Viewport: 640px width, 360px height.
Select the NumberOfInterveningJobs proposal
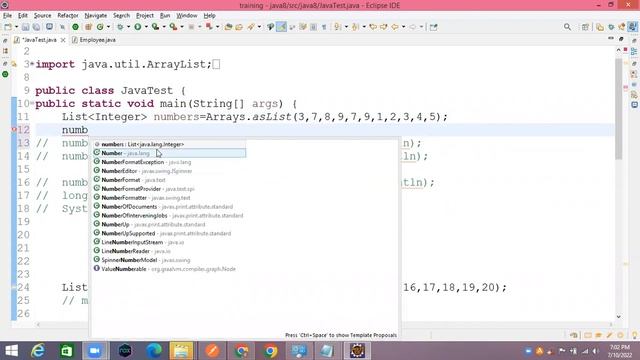(169, 216)
